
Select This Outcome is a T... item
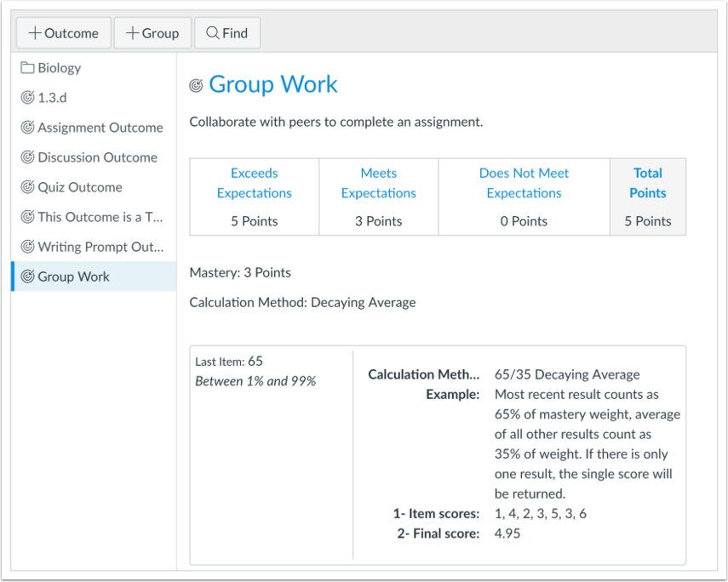(94, 217)
